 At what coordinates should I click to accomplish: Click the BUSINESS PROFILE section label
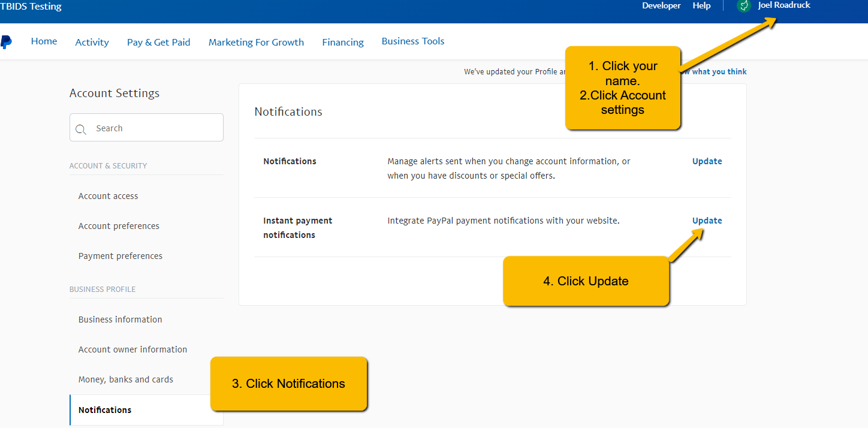[103, 290]
